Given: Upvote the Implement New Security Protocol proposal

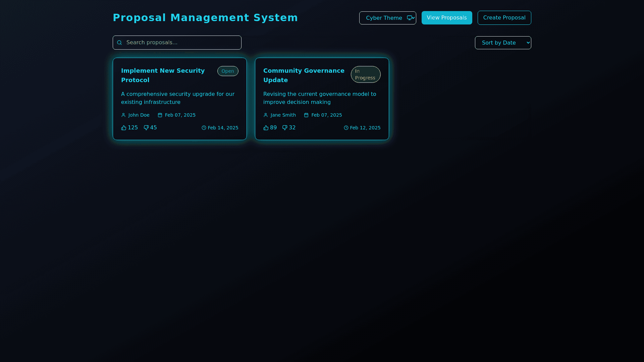Looking at the screenshot, I should (124, 128).
